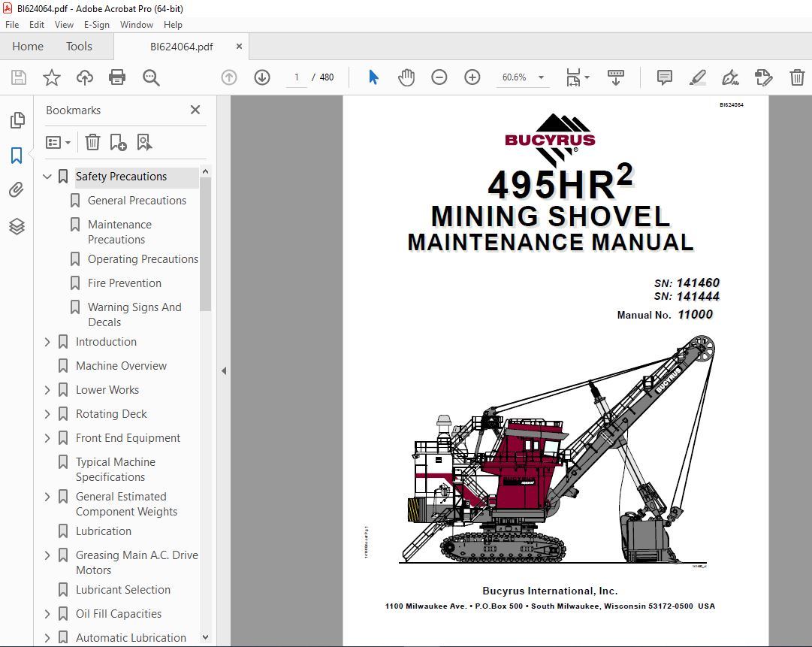Viewport: 812px width, 647px height.
Task: Add a sticky note comment
Action: (x=665, y=77)
